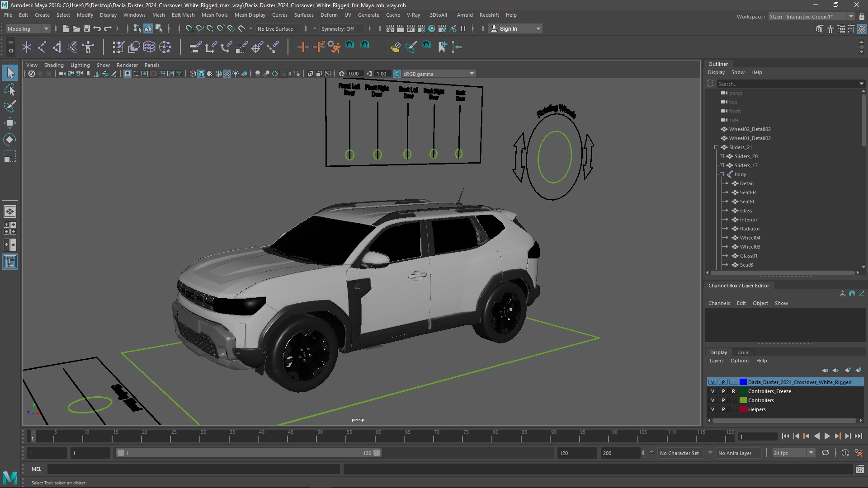
Task: Click the lock icon next to the workspace
Action: [x=862, y=16]
